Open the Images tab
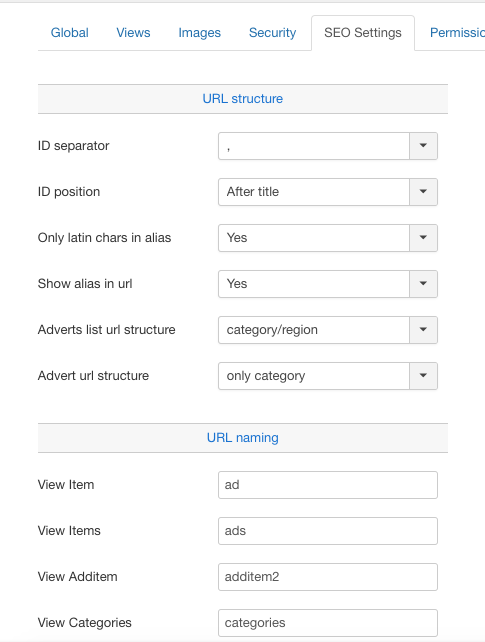Screen dimensions: 485x642 200,33
